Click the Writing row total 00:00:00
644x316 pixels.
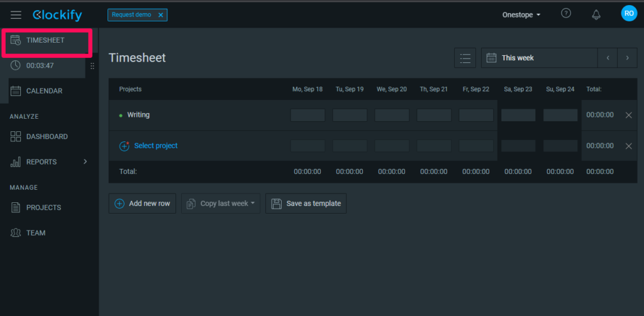point(600,115)
